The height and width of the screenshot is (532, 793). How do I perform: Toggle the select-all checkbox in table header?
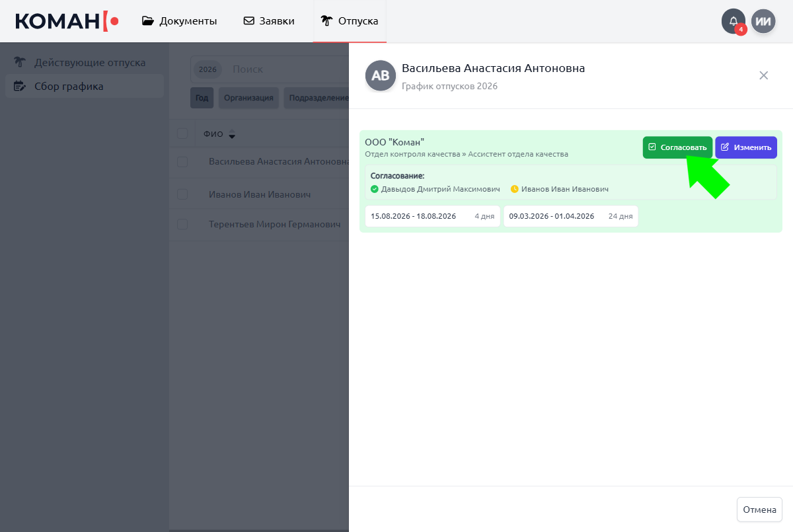182,134
